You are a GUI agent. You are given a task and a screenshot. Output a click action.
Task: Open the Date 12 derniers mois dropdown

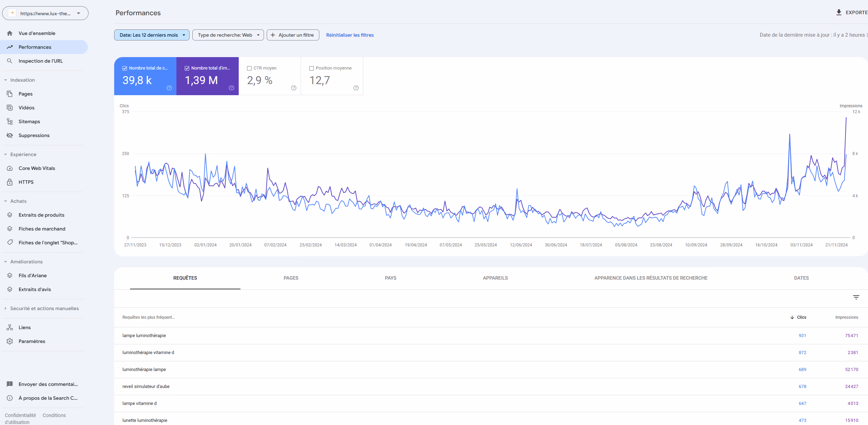coord(152,35)
